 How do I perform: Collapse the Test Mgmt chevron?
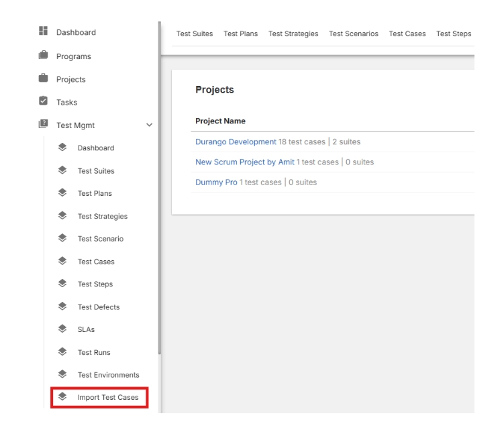149,125
